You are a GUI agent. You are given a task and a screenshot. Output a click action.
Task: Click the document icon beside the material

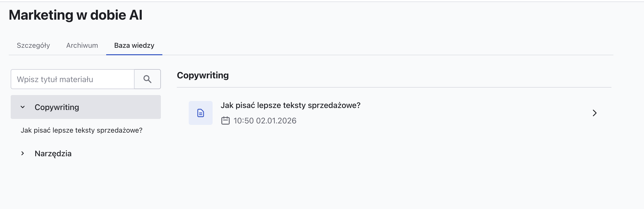(200, 113)
